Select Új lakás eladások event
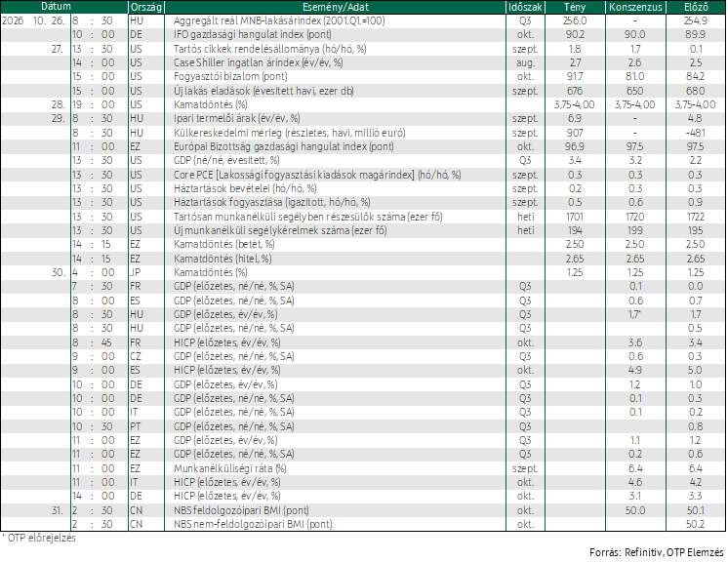 pyautogui.click(x=263, y=91)
